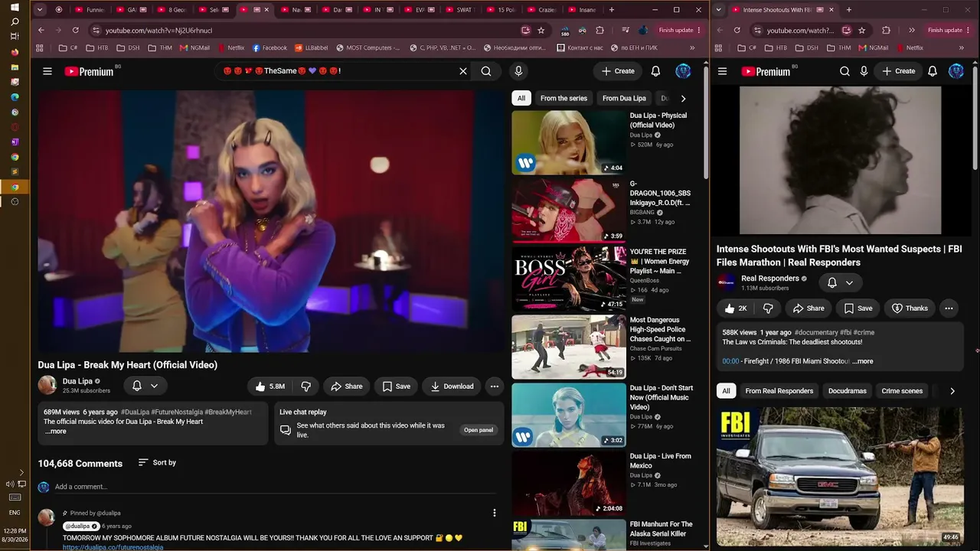This screenshot has width=980, height=551.
Task: Expand Dua Lipa subscription options chevron
Action: (x=154, y=386)
